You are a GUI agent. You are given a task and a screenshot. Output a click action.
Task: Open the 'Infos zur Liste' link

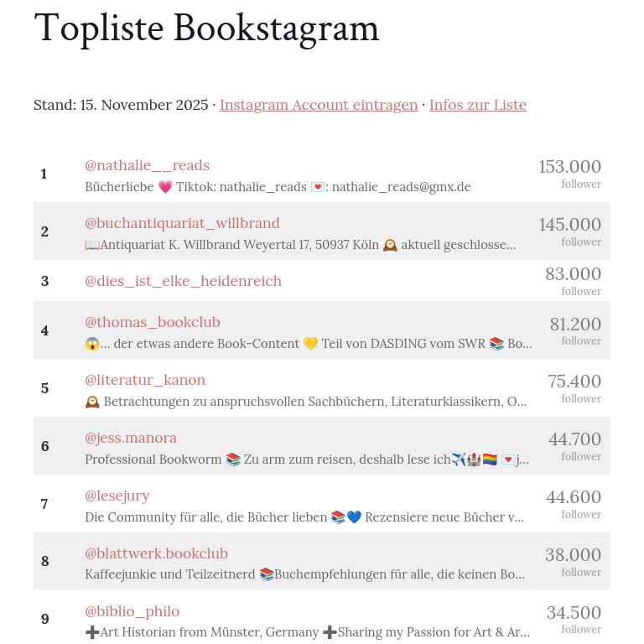tap(478, 105)
